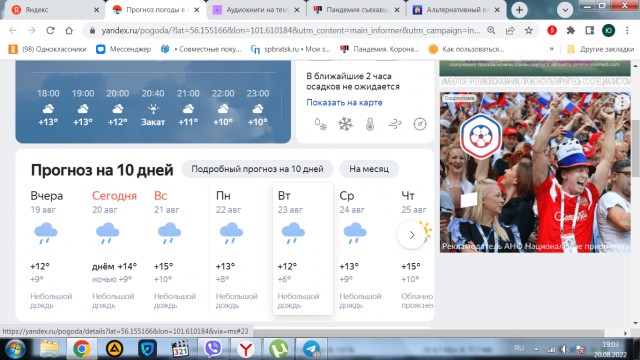Close the Прогноз погоды tab
The image size is (640, 360).
[x=197, y=10]
